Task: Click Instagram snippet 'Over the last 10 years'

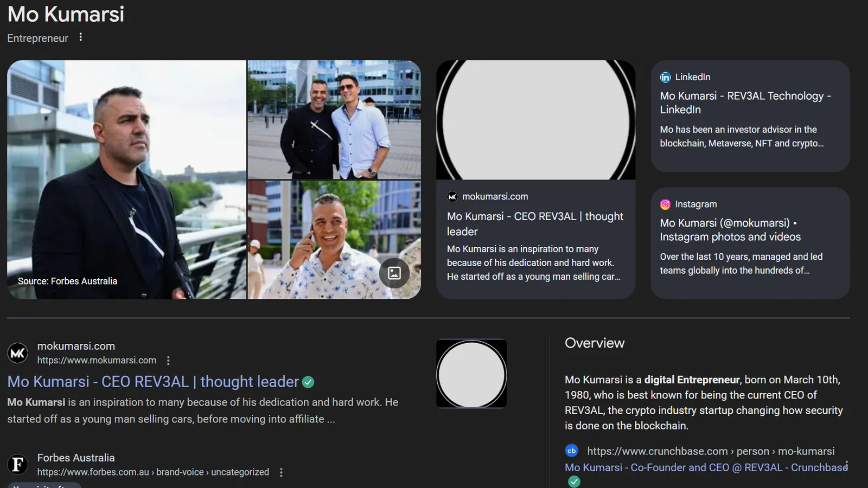Action: tap(741, 264)
